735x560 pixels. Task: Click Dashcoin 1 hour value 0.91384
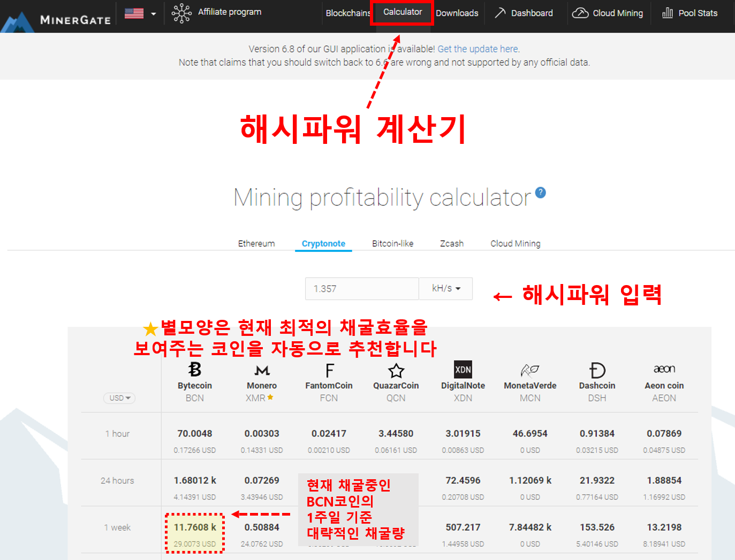click(597, 434)
